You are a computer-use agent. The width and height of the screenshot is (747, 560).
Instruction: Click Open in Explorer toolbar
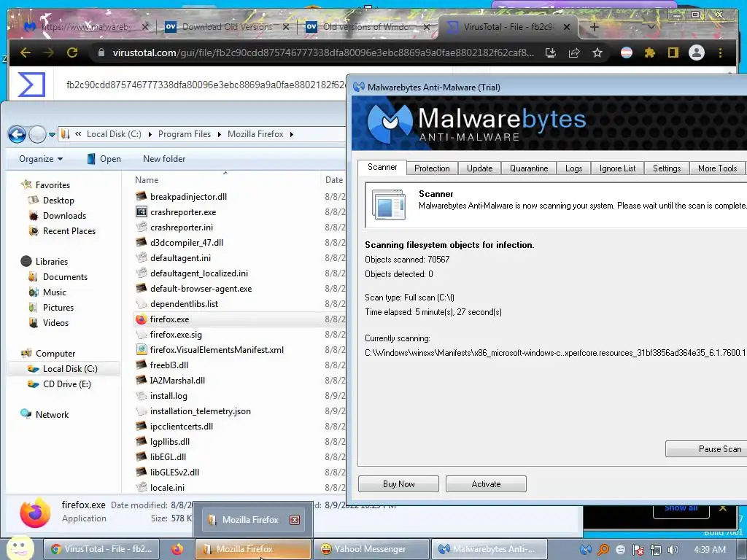click(x=104, y=159)
